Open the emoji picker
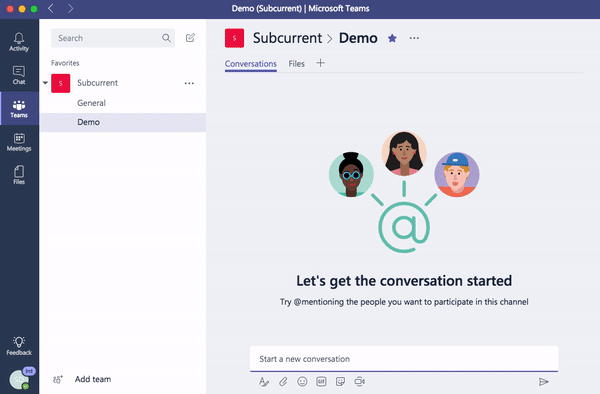The width and height of the screenshot is (600, 394). 302,381
